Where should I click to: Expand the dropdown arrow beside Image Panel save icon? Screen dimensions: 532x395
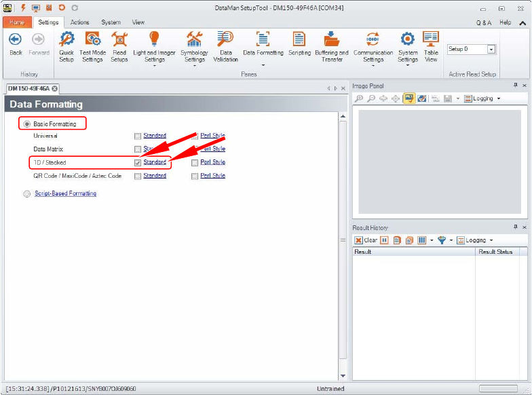click(x=457, y=99)
